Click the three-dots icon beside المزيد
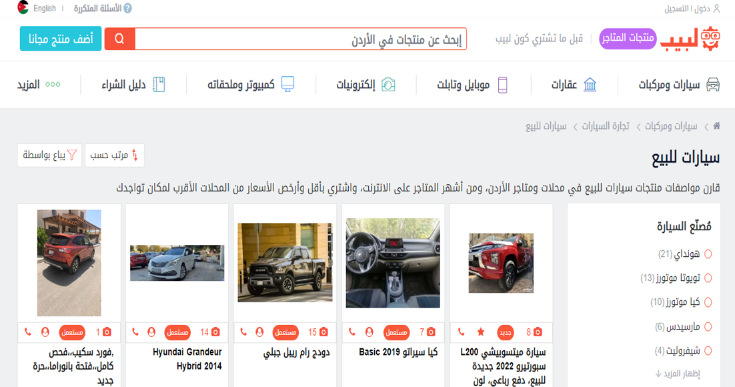735x387 pixels. pyautogui.click(x=52, y=85)
